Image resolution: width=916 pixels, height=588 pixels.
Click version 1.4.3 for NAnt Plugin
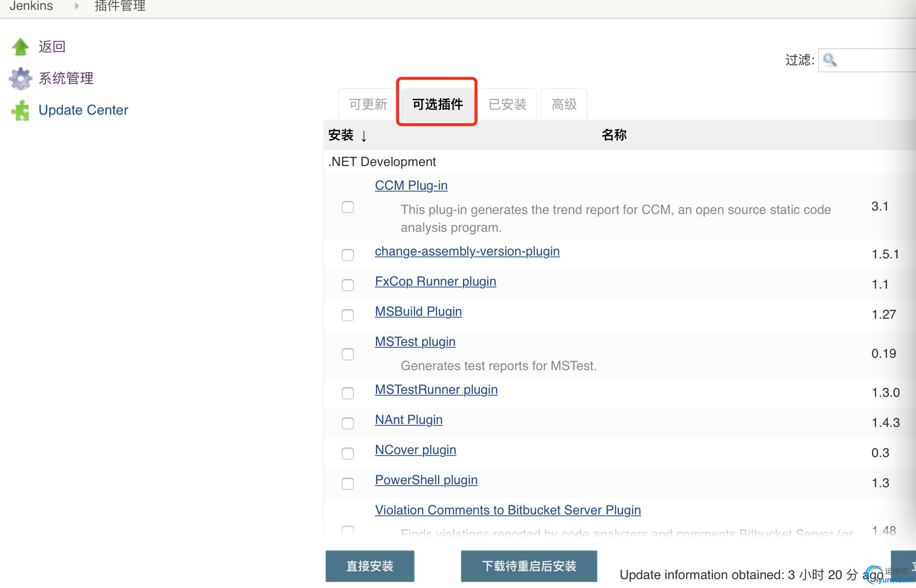click(886, 423)
